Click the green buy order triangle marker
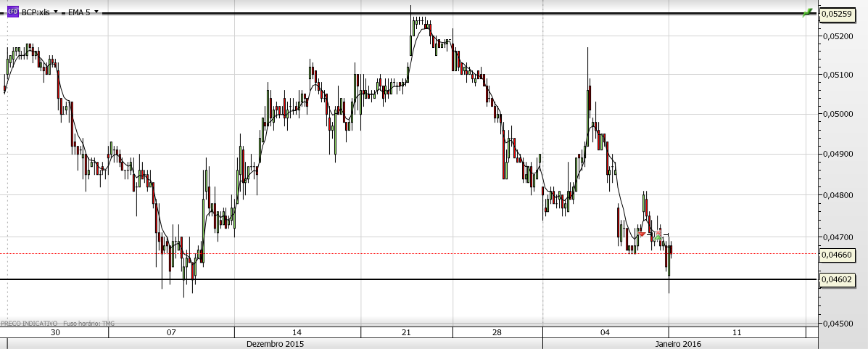Image resolution: width=868 pixels, height=349 pixels. pyautogui.click(x=658, y=238)
